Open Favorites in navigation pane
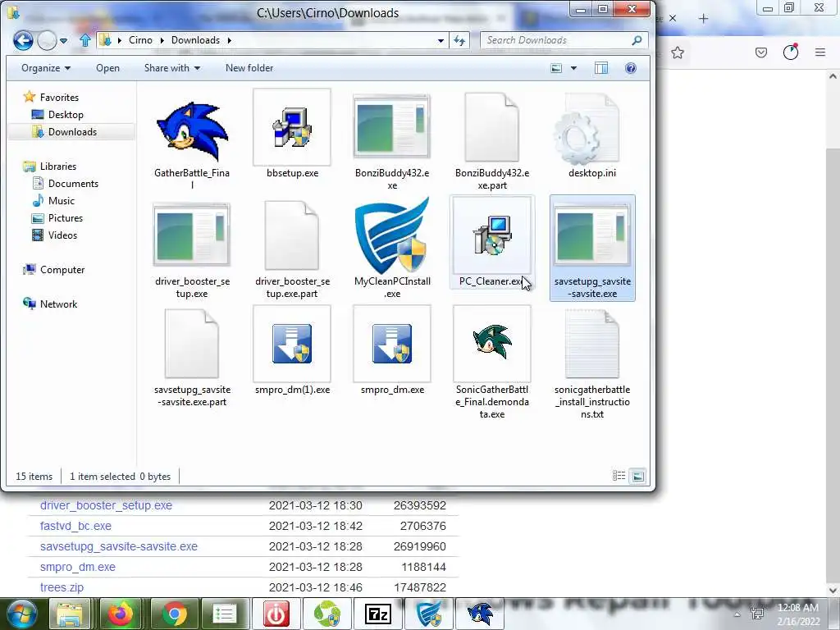This screenshot has width=840, height=630. (x=59, y=98)
